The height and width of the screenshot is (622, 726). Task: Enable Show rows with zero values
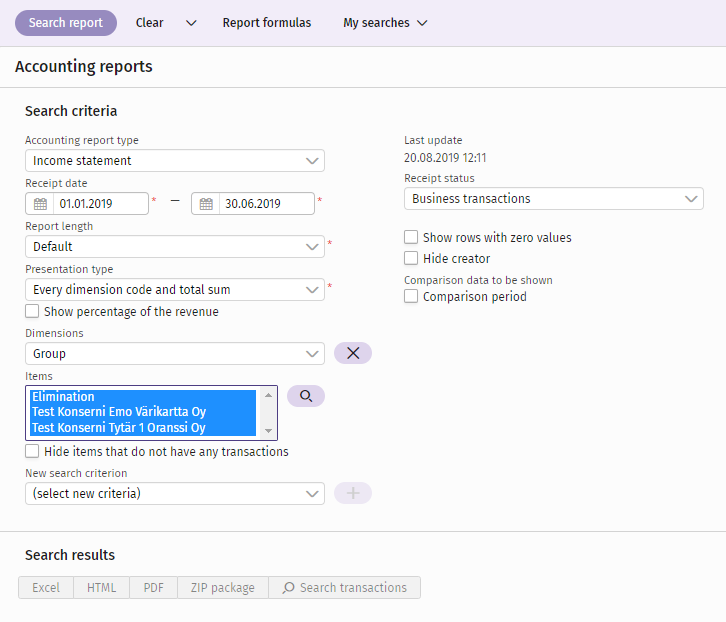[411, 237]
